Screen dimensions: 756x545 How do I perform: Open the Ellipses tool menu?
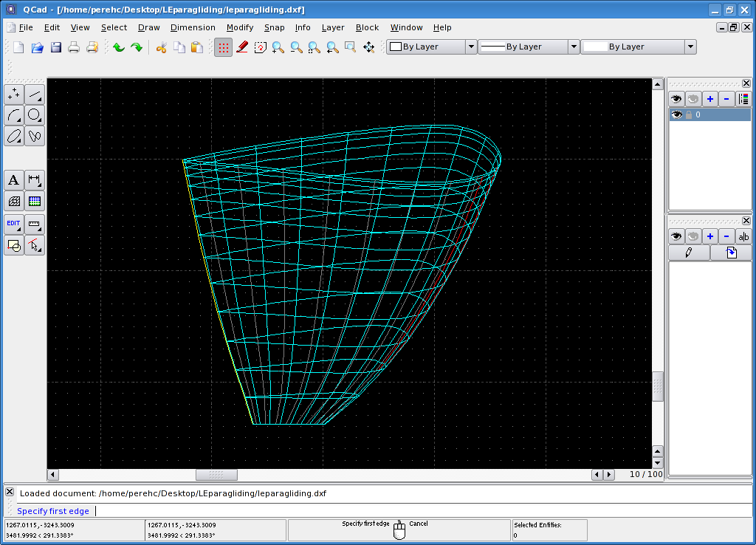(14, 136)
